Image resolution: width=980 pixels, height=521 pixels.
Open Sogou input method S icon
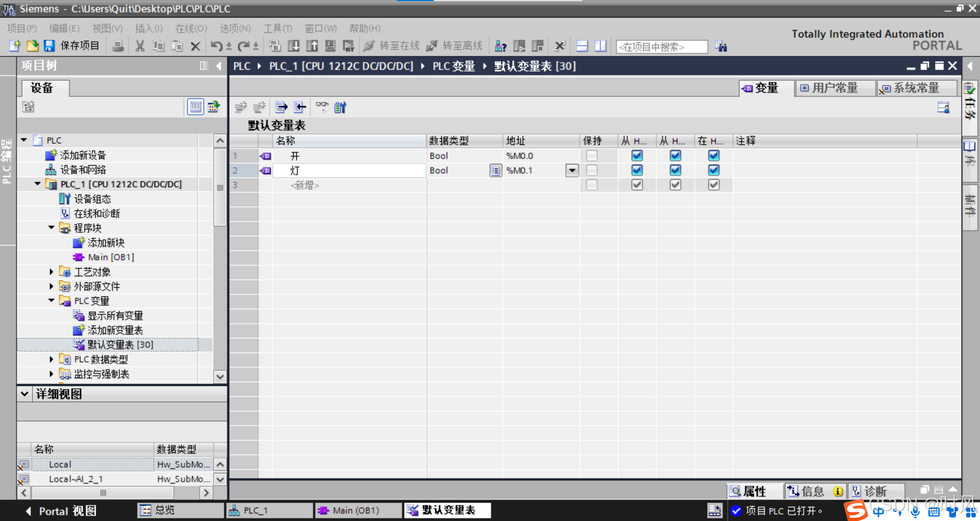(x=856, y=510)
